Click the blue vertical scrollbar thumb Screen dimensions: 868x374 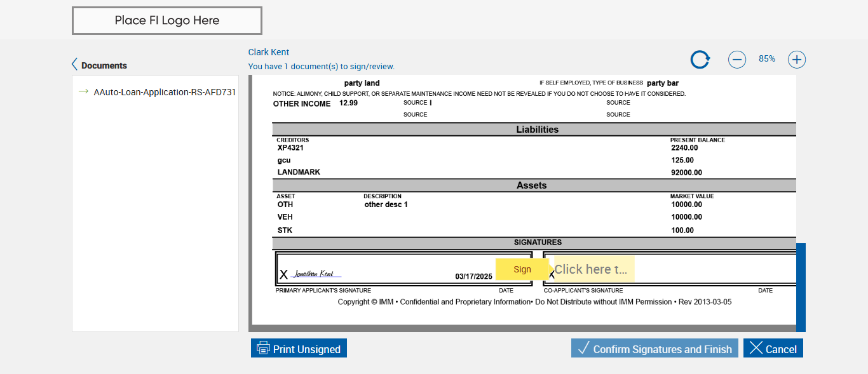[x=801, y=287]
